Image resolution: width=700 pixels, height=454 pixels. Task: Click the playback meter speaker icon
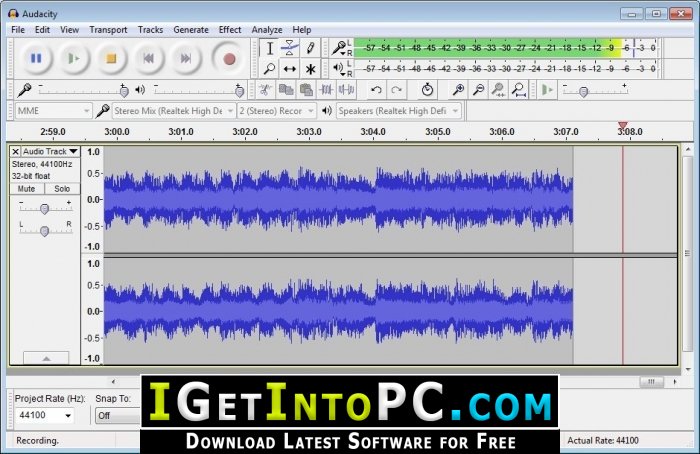pyautogui.click(x=339, y=68)
